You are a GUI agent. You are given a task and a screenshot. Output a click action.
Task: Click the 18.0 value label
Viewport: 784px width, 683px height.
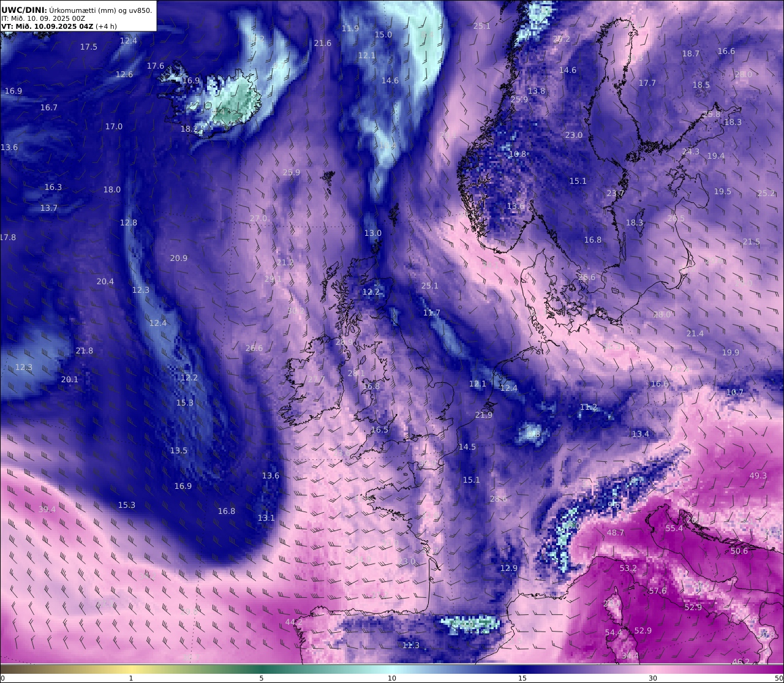coord(112,190)
